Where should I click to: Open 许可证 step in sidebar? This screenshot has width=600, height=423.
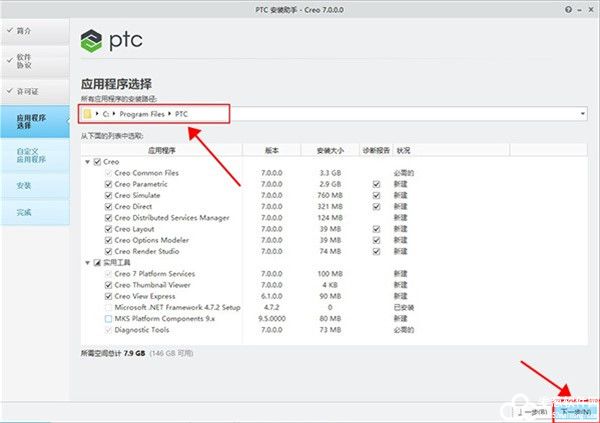point(35,91)
